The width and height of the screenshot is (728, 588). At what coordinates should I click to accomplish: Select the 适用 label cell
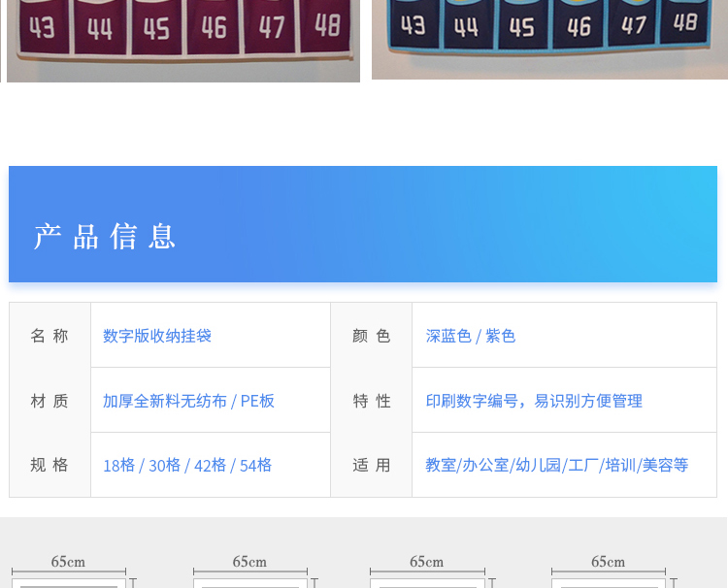pyautogui.click(x=372, y=466)
